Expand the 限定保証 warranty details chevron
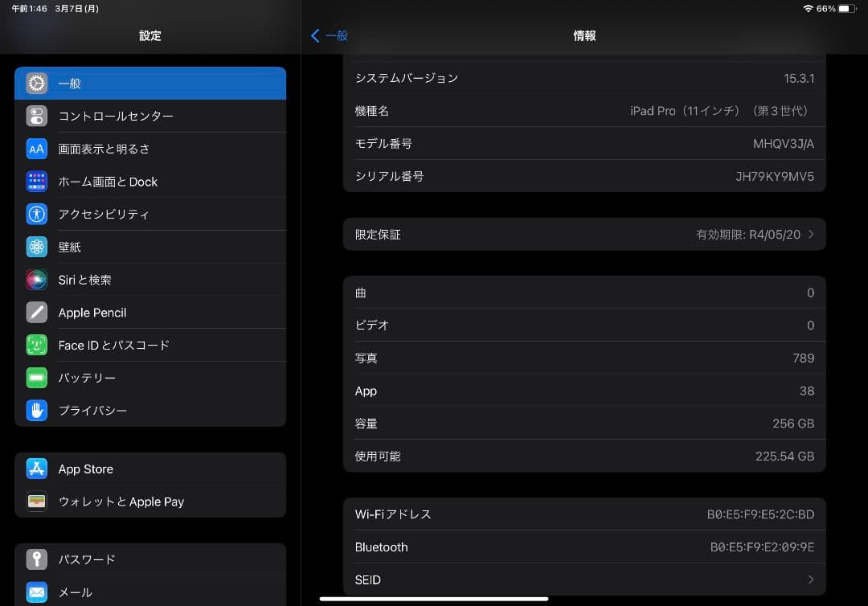Image resolution: width=868 pixels, height=606 pixels. click(x=812, y=234)
